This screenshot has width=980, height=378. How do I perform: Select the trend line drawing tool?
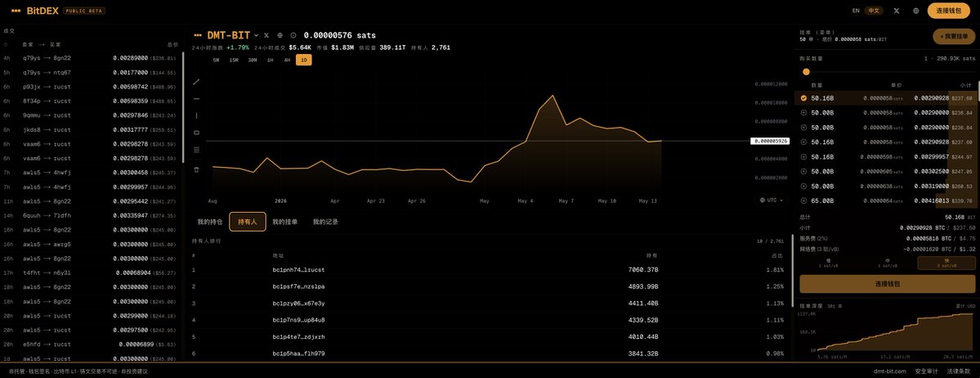tap(196, 82)
